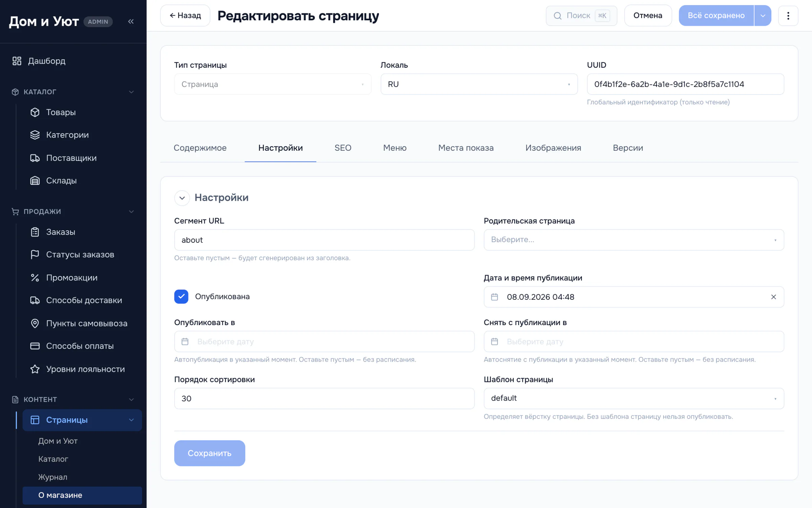Click the Уровни лояльности star icon
The image size is (812, 508).
point(35,369)
